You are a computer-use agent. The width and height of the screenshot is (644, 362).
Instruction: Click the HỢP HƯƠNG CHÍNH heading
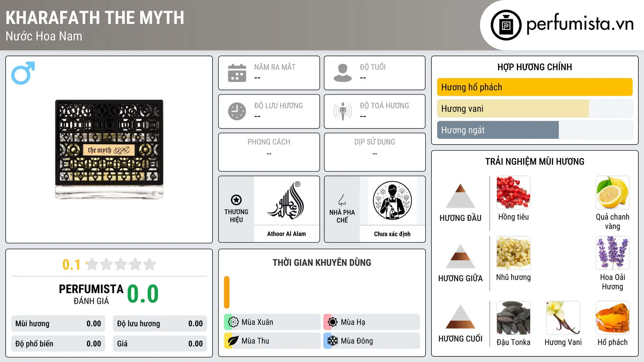(x=535, y=67)
